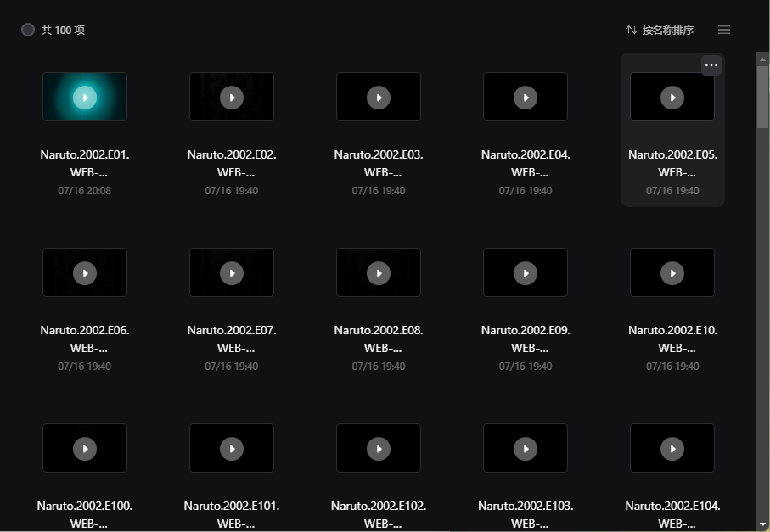The width and height of the screenshot is (770, 532).
Task: Play the Naruto.2002.E100 video
Action: click(85, 449)
